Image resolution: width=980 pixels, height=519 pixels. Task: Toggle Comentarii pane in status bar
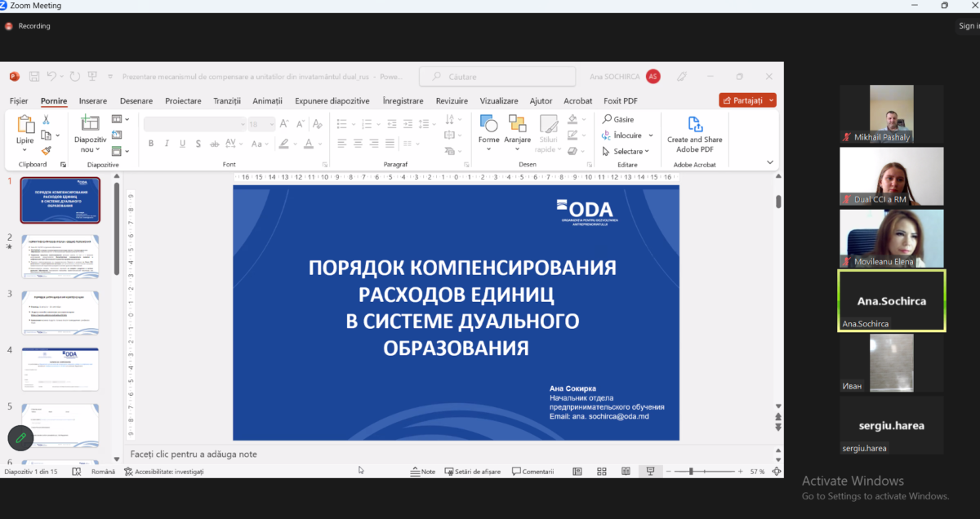tap(532, 472)
